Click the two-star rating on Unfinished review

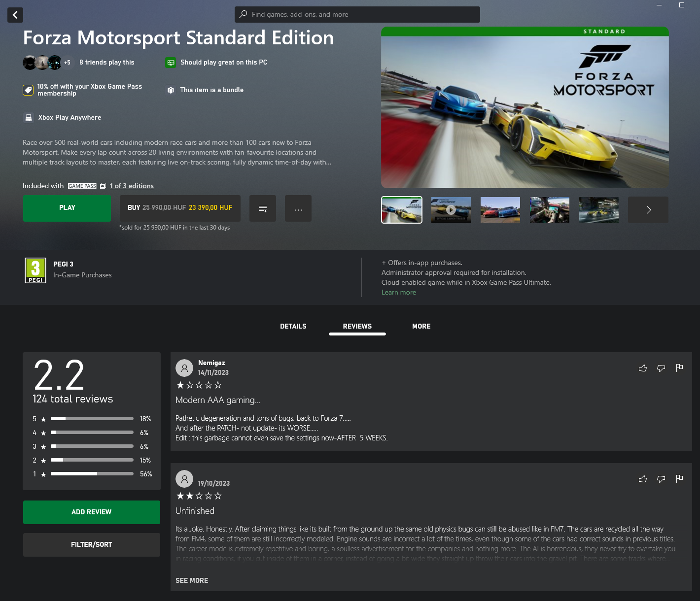(199, 496)
